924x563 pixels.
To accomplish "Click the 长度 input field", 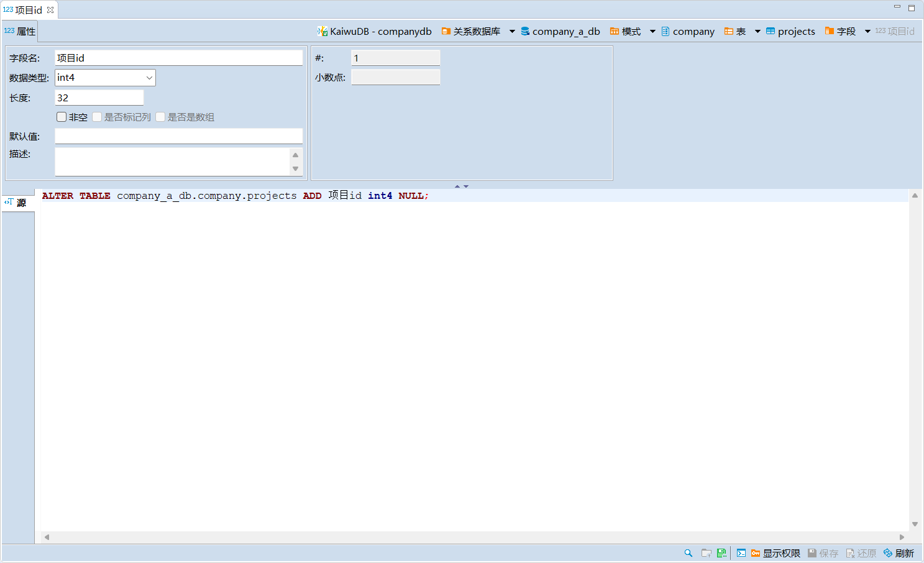I will coord(99,98).
